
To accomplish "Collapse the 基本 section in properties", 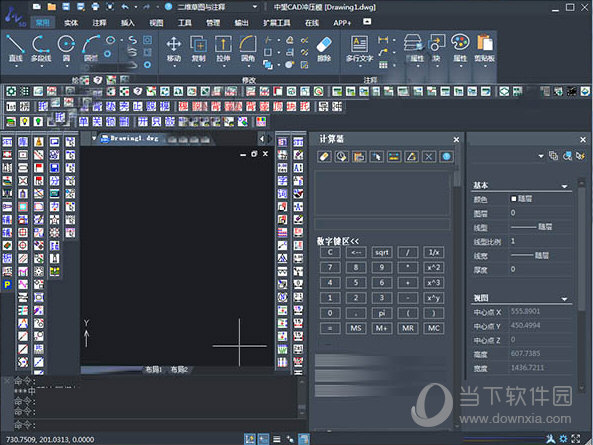I will click(564, 186).
